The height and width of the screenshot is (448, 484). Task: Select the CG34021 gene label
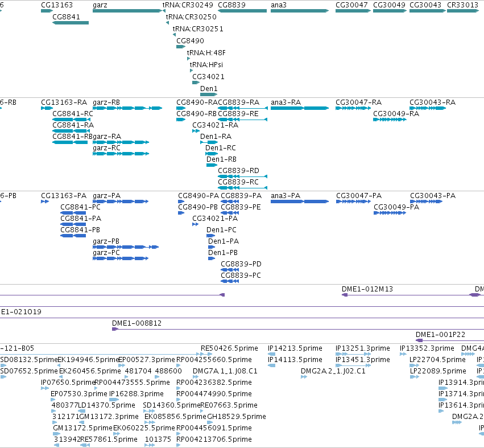pyautogui.click(x=208, y=77)
